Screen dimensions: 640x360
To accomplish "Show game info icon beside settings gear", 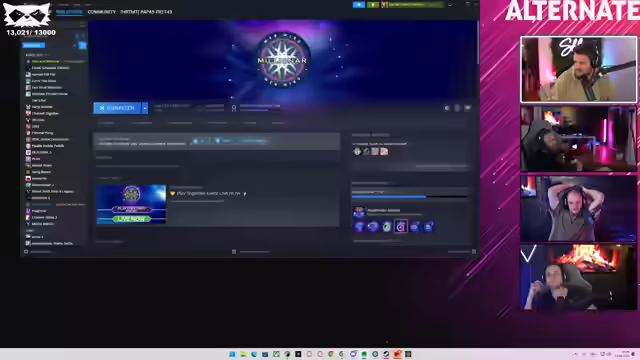I will [457, 108].
